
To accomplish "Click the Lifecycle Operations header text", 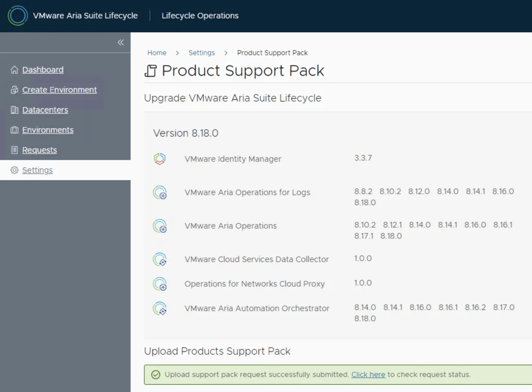I will click(200, 16).
